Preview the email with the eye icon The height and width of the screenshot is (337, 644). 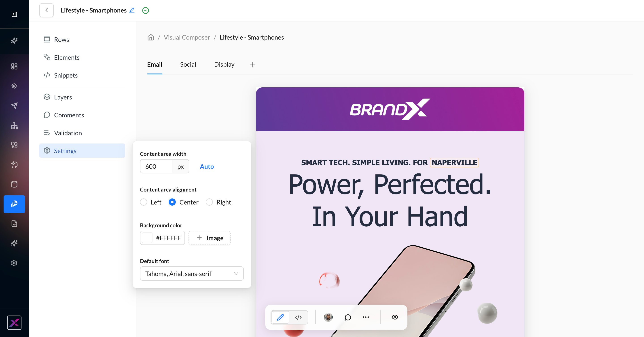pos(395,317)
